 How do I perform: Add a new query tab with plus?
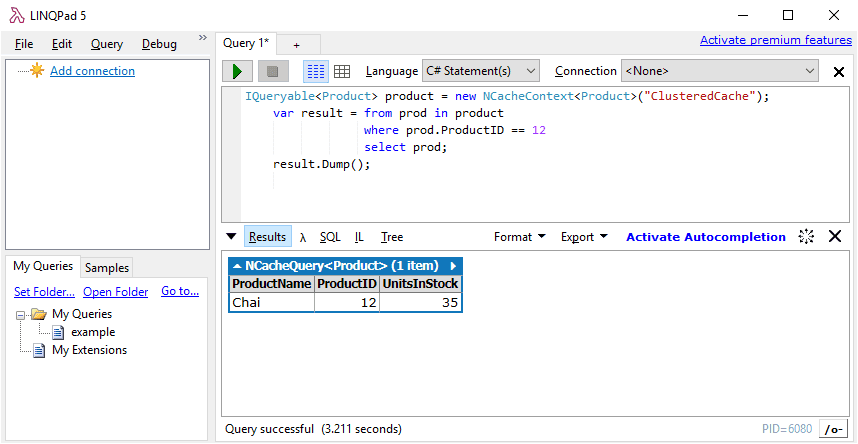coord(297,45)
